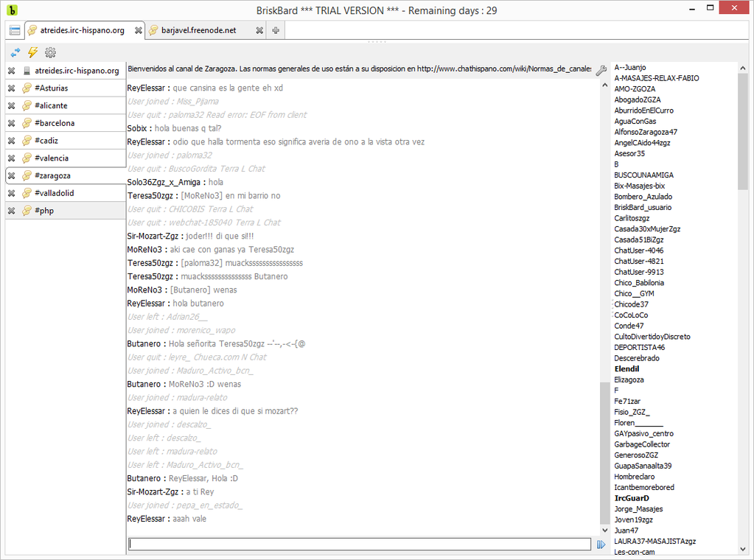Open the #alicante channel
The height and width of the screenshot is (560, 754).
(x=51, y=105)
